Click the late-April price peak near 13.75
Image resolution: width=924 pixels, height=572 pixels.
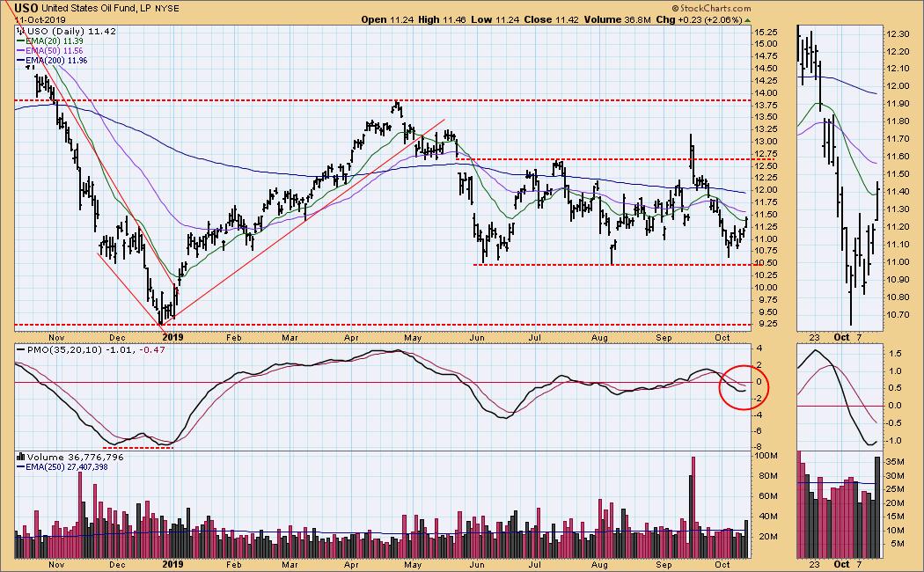[397, 106]
